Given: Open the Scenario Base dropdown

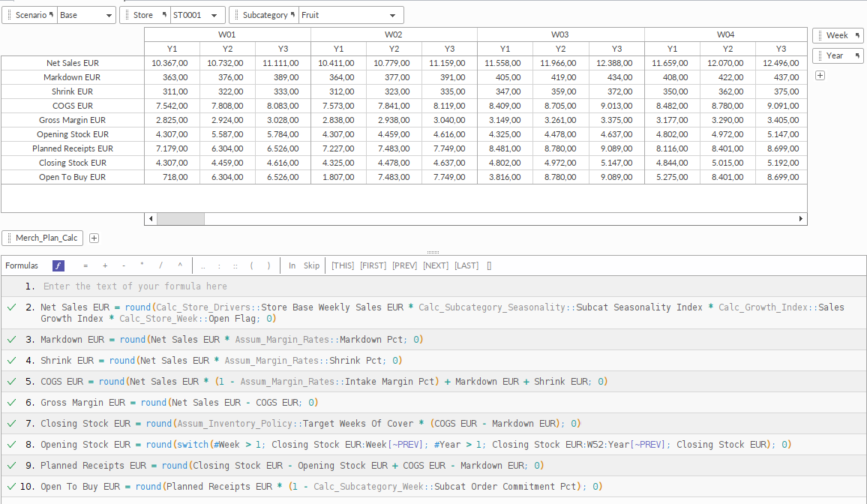Looking at the screenshot, I should coord(86,15).
